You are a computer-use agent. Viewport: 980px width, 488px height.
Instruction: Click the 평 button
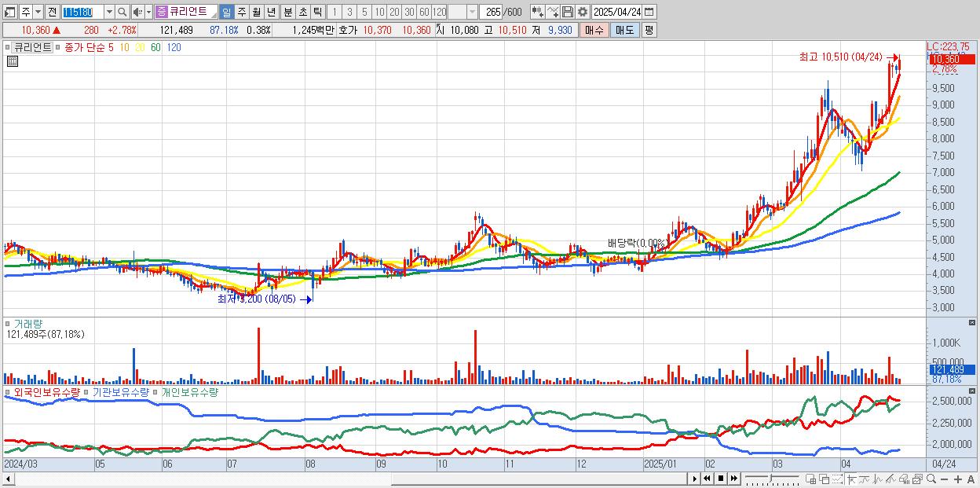point(649,30)
